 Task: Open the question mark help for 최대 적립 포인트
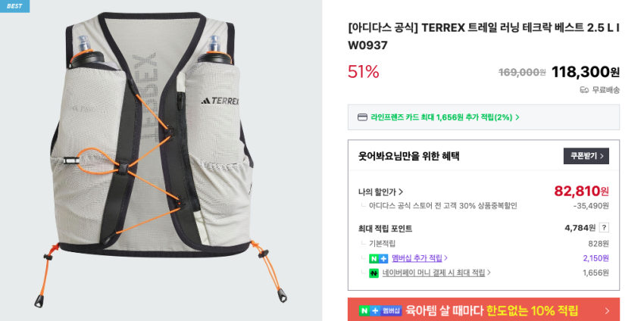coord(604,227)
